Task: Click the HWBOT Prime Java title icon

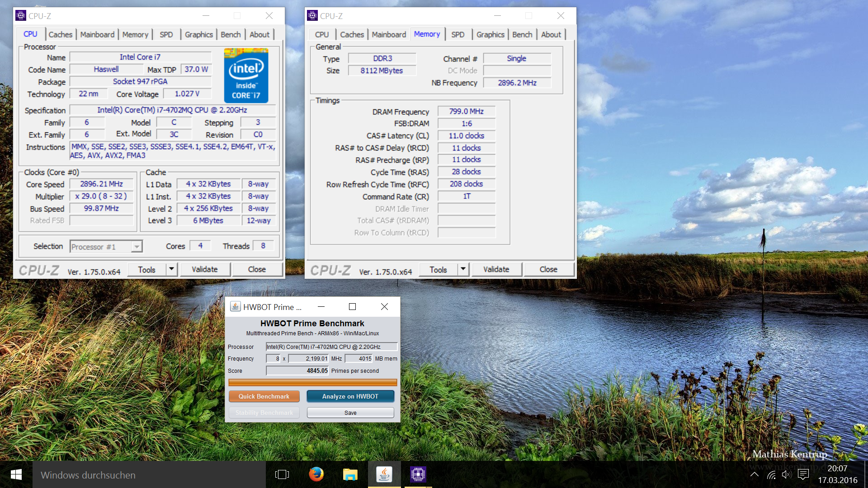Action: (x=235, y=306)
